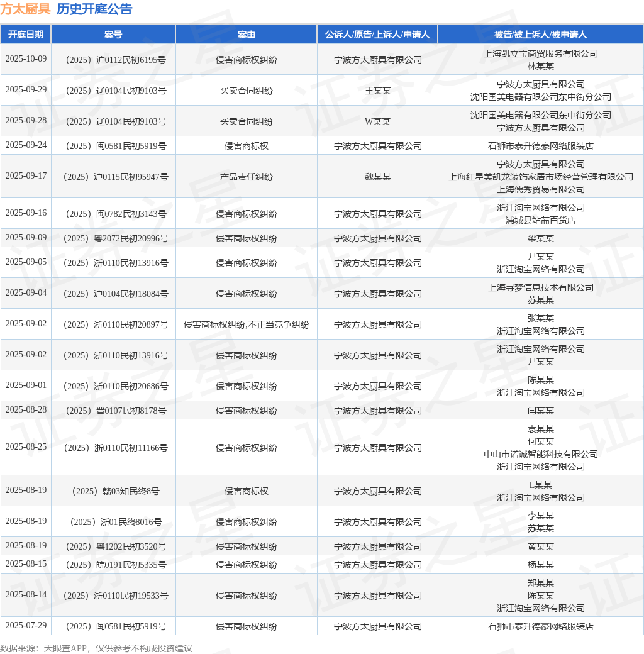Select the date cell 2025-09-04
The image size is (644, 654).
(x=26, y=293)
